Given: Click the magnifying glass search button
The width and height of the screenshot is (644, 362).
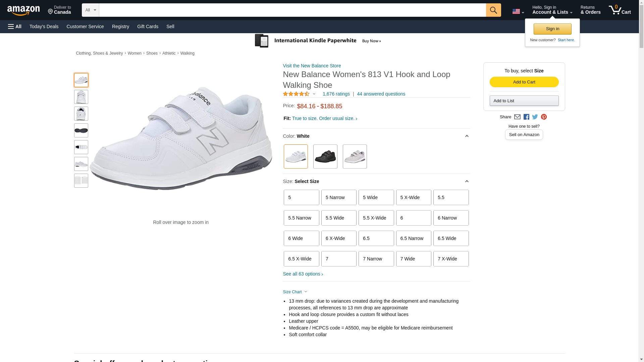Looking at the screenshot, I should [493, 10].
